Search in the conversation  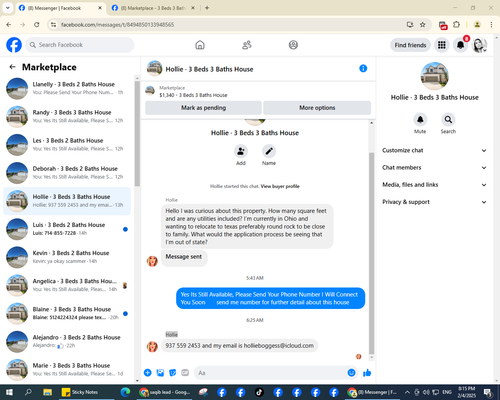pyautogui.click(x=448, y=119)
